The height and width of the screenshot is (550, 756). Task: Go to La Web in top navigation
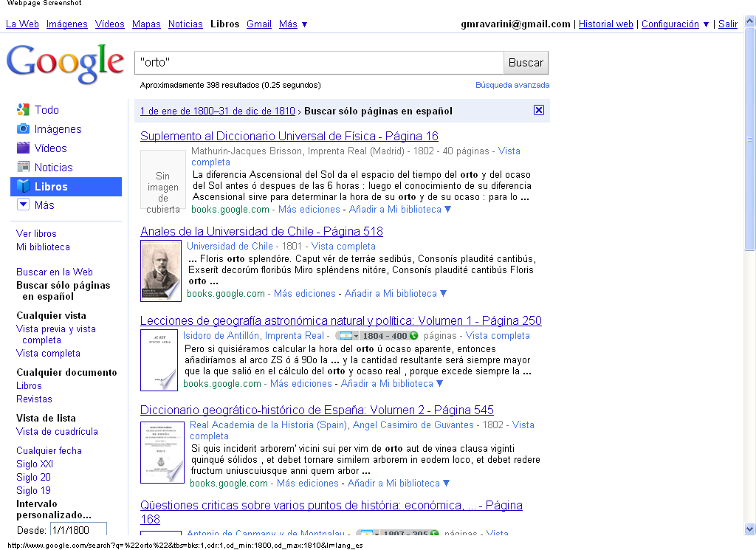[x=22, y=24]
